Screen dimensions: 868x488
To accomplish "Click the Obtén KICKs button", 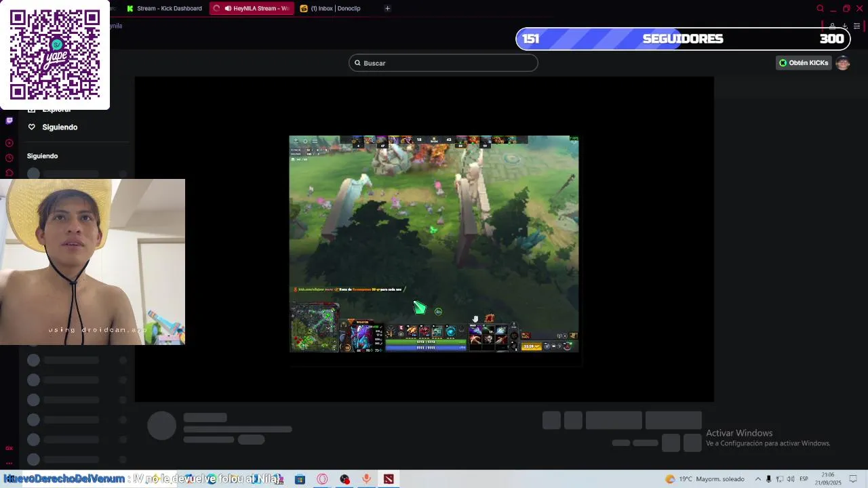I will (804, 63).
